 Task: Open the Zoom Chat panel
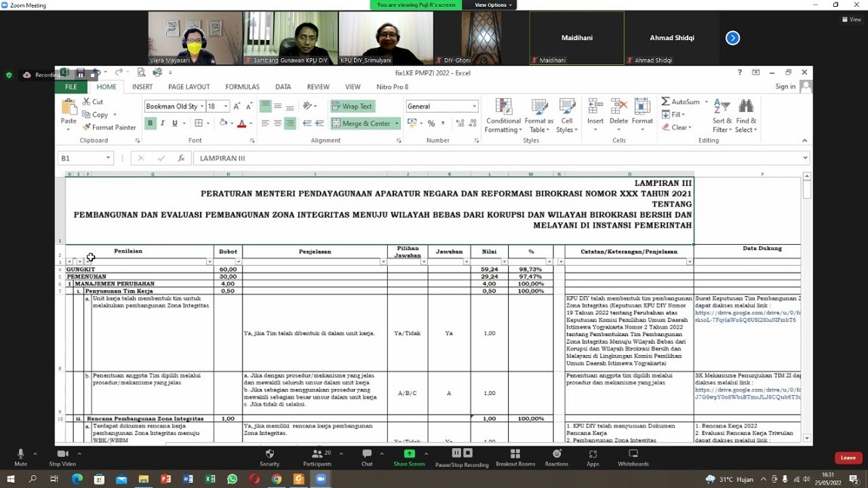tap(367, 458)
